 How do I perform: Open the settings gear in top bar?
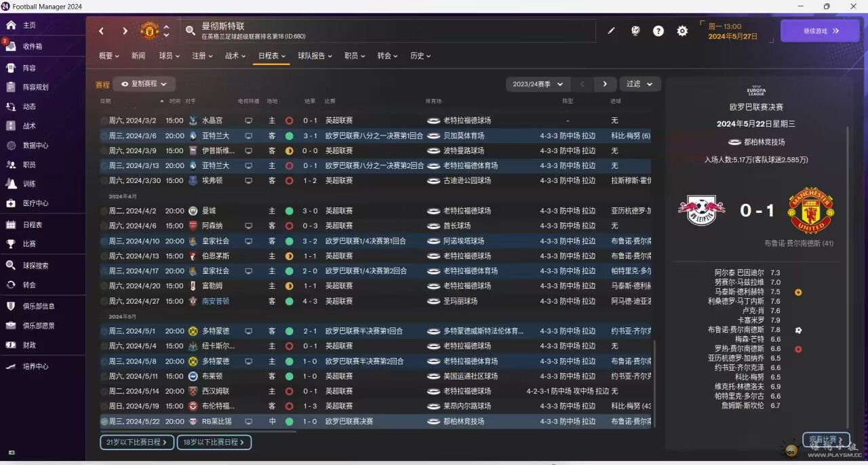(682, 31)
